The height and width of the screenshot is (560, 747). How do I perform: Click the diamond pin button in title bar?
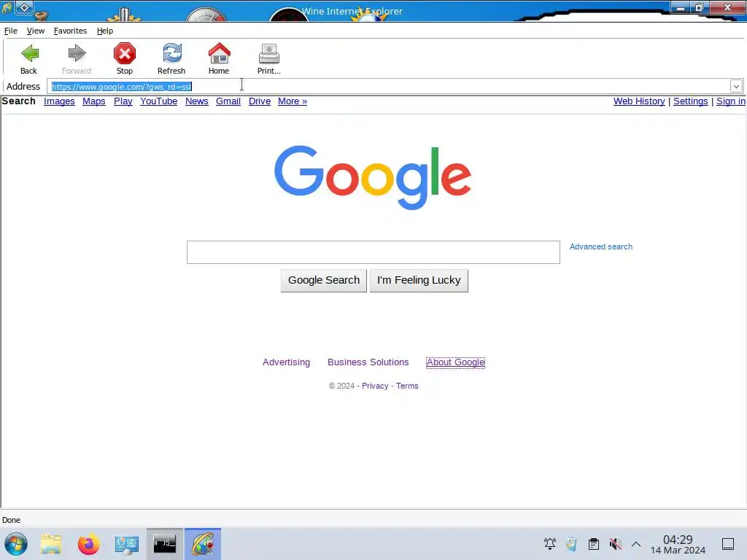click(x=24, y=7)
